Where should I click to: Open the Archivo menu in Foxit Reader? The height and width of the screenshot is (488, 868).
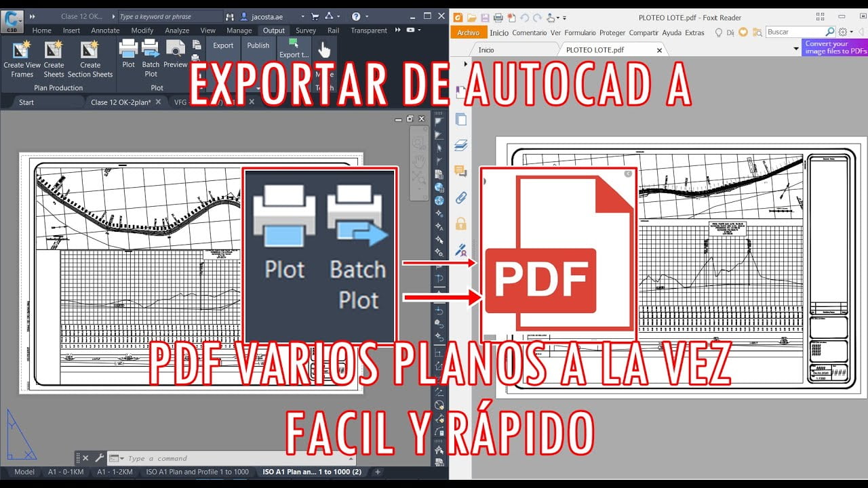coord(468,32)
